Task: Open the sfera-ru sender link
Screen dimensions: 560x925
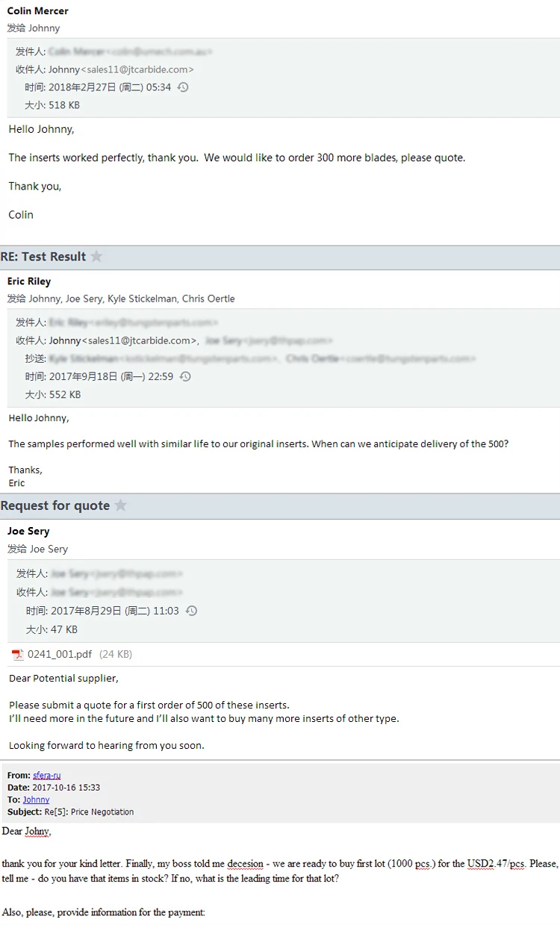Action: tap(47, 776)
